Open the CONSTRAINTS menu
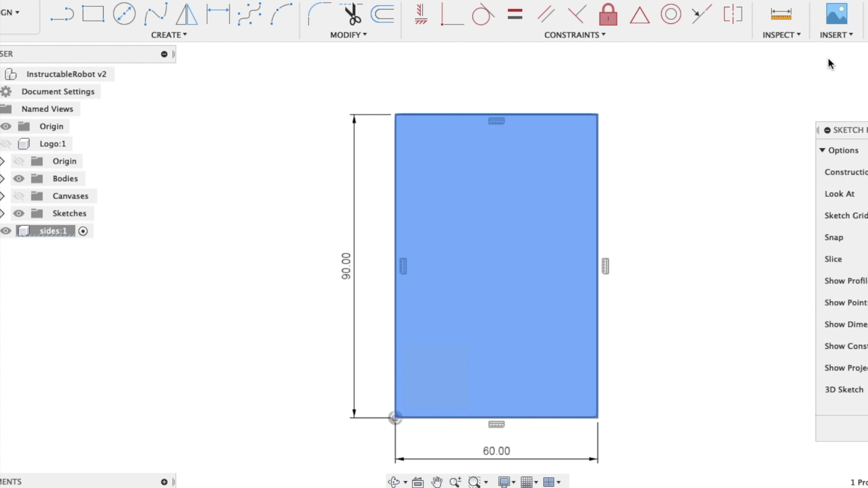This screenshot has width=868, height=488. tap(574, 35)
